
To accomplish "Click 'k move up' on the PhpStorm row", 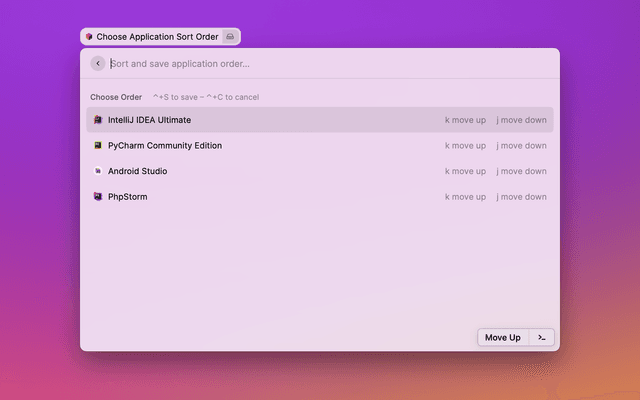I will [465, 197].
